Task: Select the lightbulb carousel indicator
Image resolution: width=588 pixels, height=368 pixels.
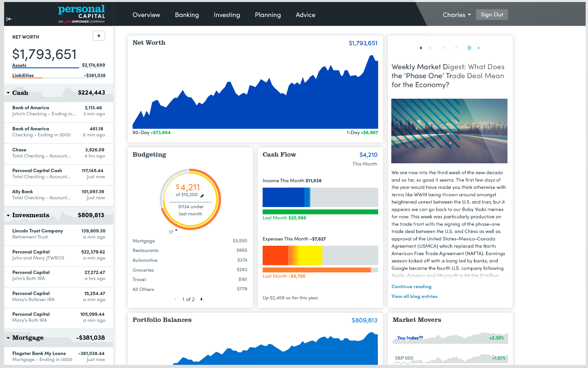Action: tap(469, 48)
